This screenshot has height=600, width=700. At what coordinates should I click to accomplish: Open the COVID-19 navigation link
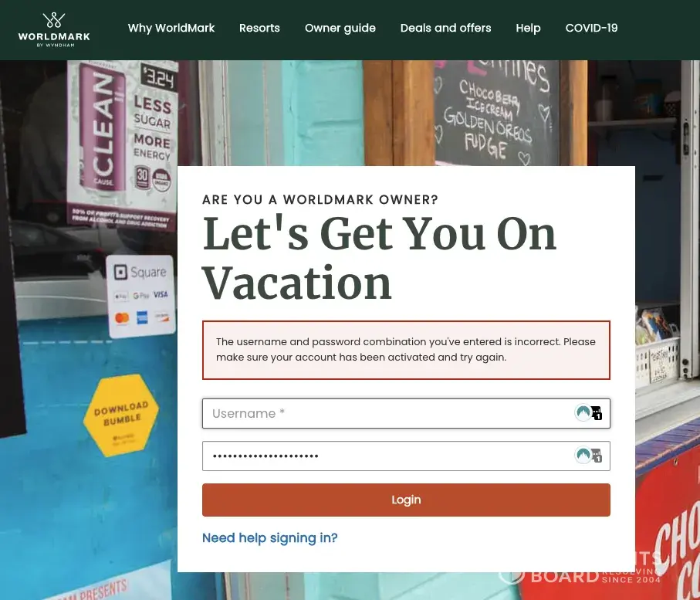pos(591,28)
